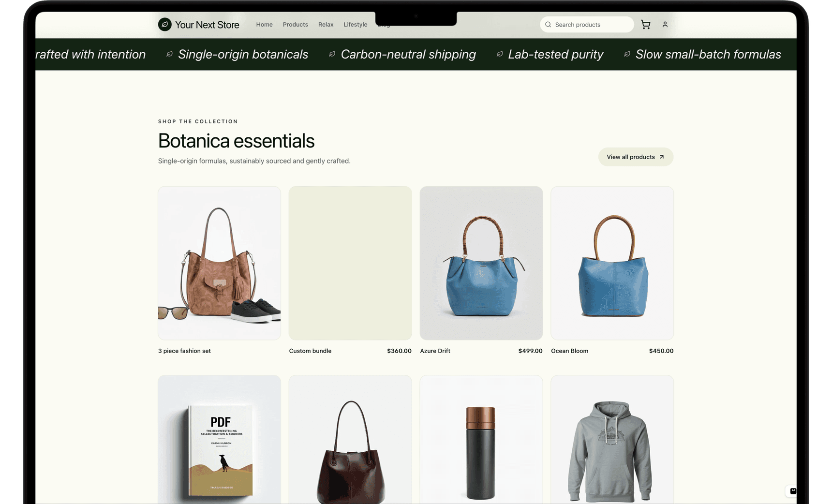Click the Carbon-neutral shipping banner text
832x504 pixels.
(x=408, y=54)
